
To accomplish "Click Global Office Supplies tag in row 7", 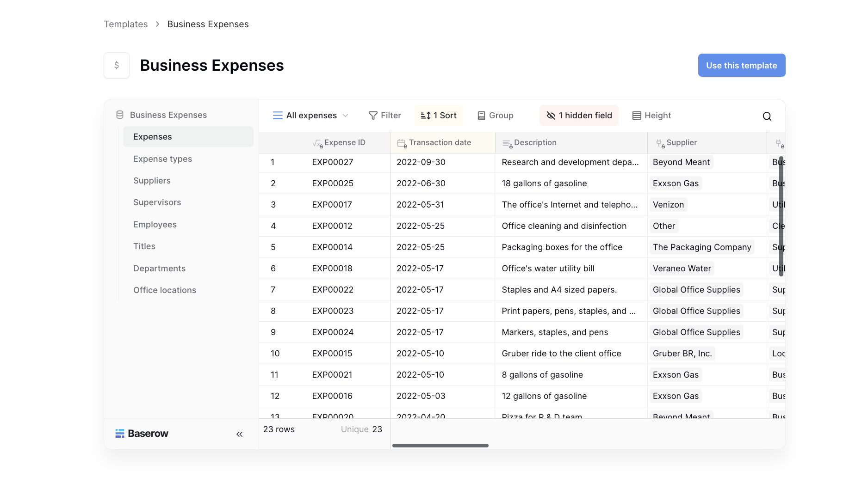I will coord(696,290).
